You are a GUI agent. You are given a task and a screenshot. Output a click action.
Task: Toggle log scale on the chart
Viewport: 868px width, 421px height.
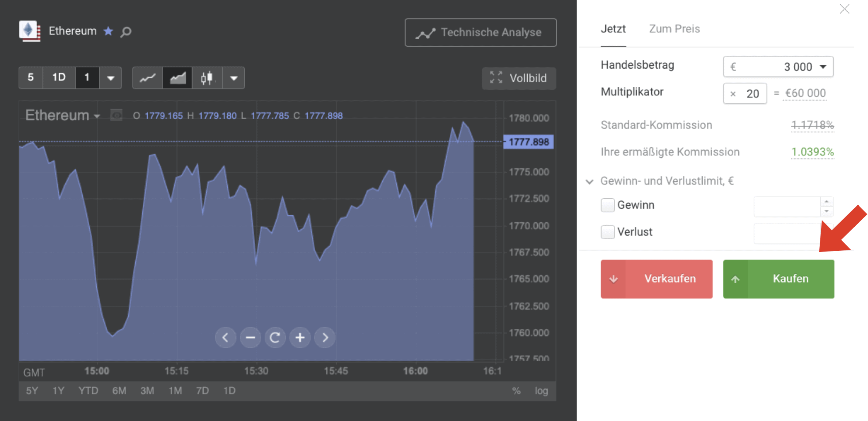click(541, 391)
